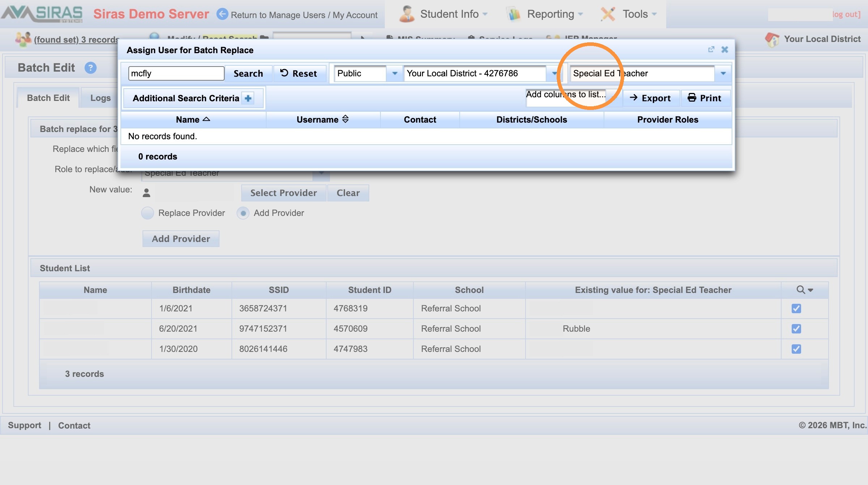This screenshot has height=485, width=868.
Task: Click the Tools crossed-tools icon
Action: [608, 14]
